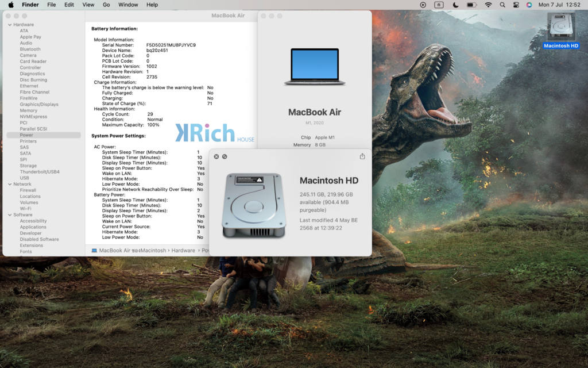Screen dimensions: 588x368
Task: Select SAS in the sidebar
Action: coord(24,147)
